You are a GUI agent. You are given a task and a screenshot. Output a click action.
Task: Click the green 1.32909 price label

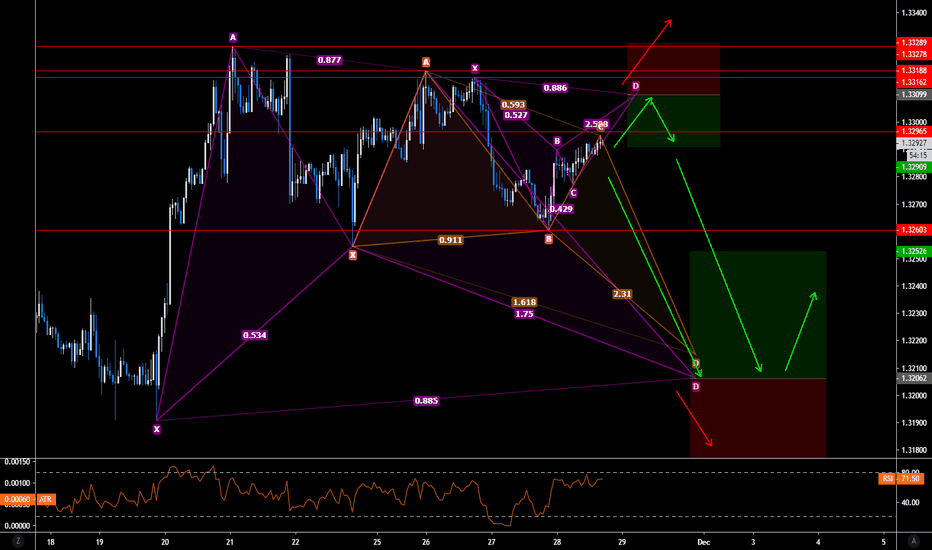tap(912, 166)
